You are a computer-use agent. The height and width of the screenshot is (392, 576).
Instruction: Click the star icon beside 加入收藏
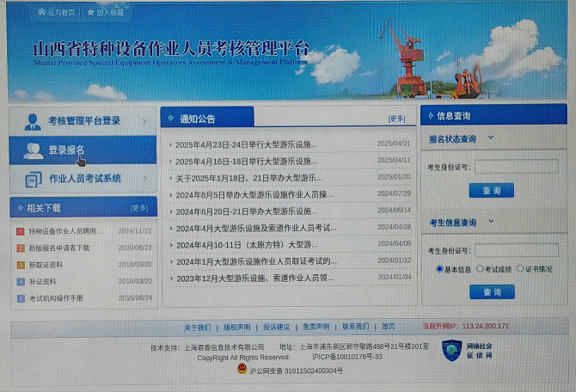tap(90, 13)
